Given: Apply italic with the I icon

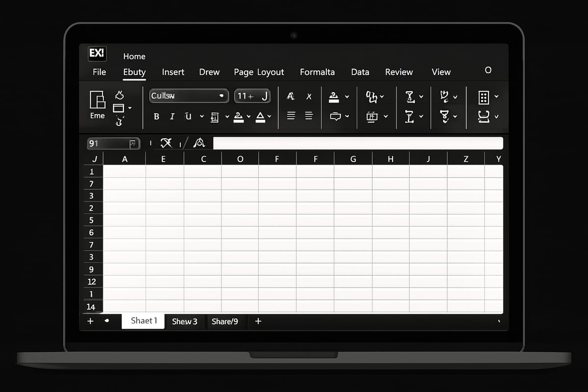Looking at the screenshot, I should [x=172, y=117].
